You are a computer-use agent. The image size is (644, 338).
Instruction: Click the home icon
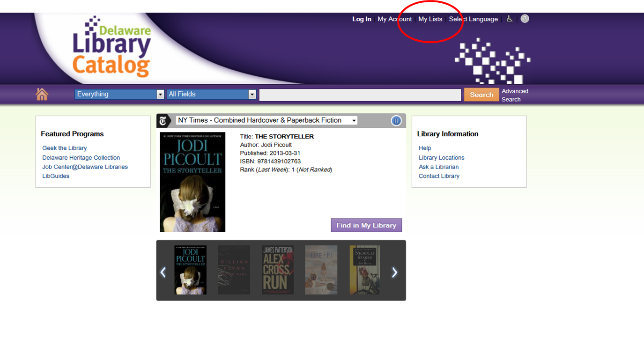[42, 94]
